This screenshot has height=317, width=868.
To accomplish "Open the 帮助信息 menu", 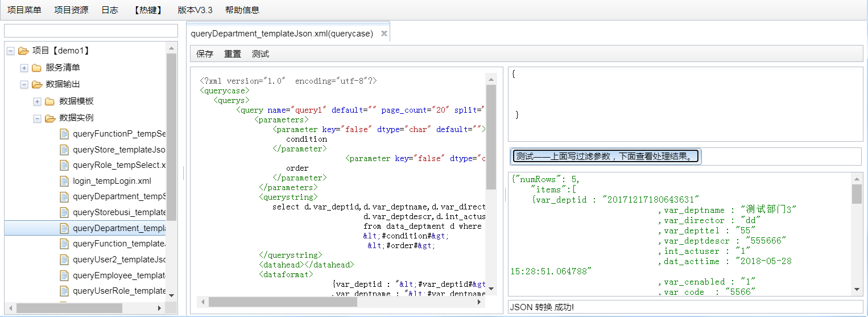I will pos(242,10).
